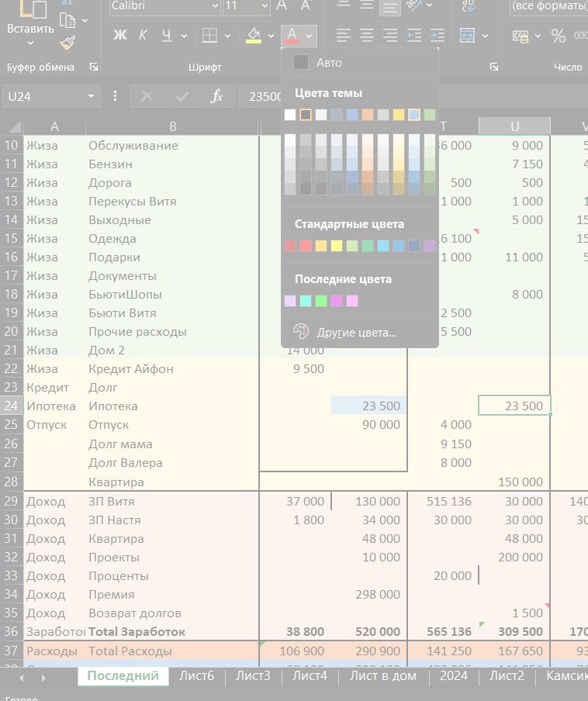Image resolution: width=588 pixels, height=701 pixels.
Task: Click cell with Total Заработок
Action: click(x=173, y=632)
